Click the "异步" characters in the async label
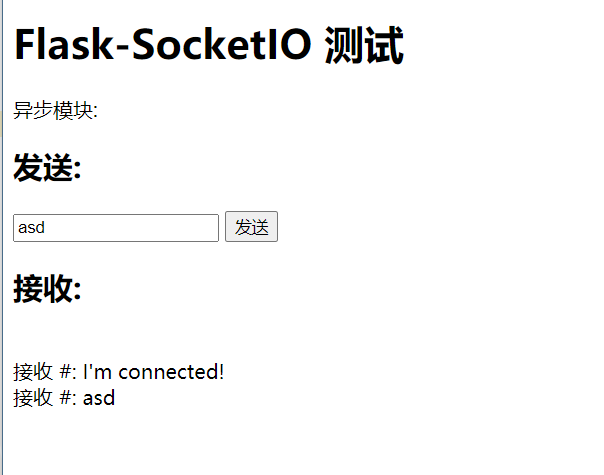Image resolution: width=604 pixels, height=475 pixels. click(x=33, y=111)
